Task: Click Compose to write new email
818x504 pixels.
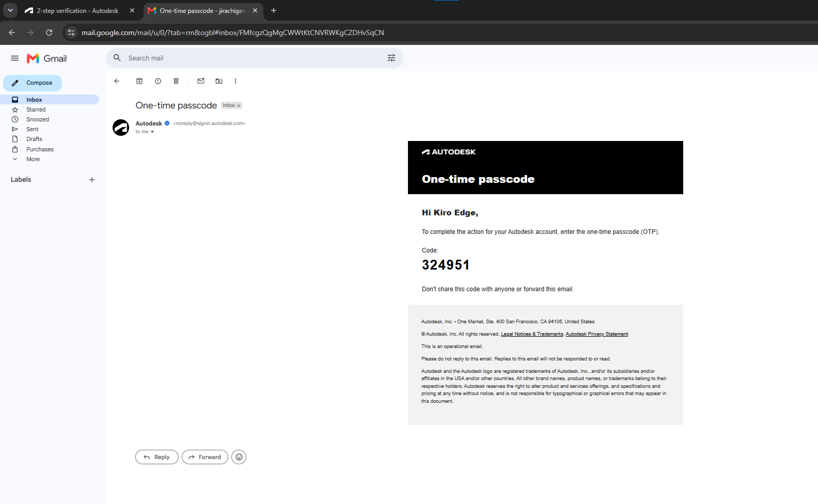Action: 33,83
